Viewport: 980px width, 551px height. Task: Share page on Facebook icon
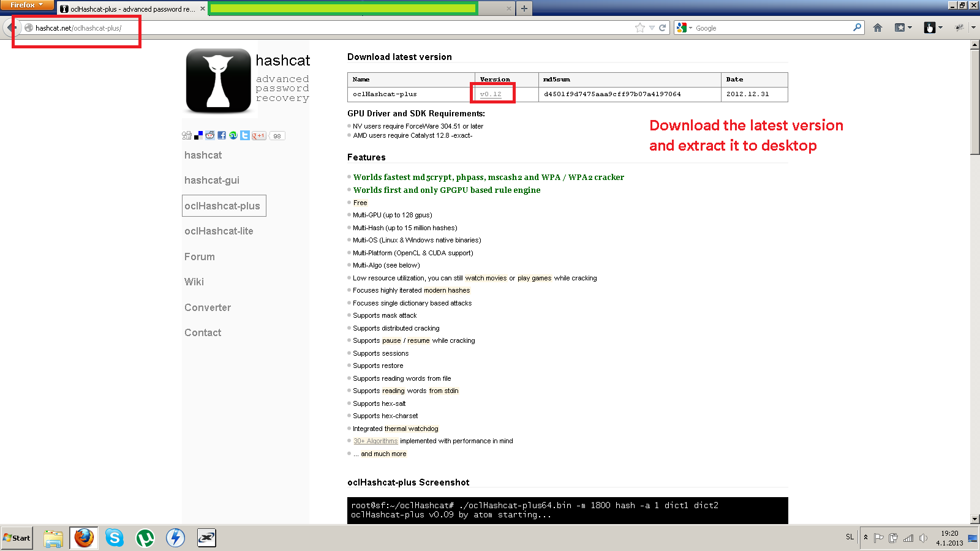(x=222, y=136)
